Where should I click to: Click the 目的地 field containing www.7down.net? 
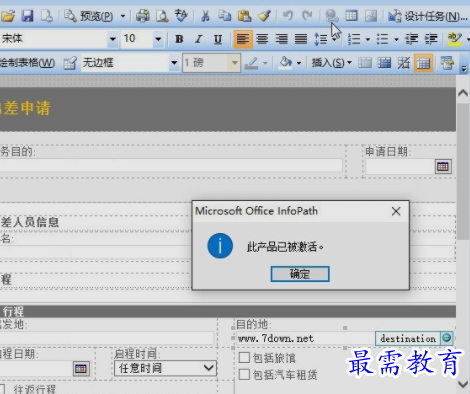coord(306,338)
